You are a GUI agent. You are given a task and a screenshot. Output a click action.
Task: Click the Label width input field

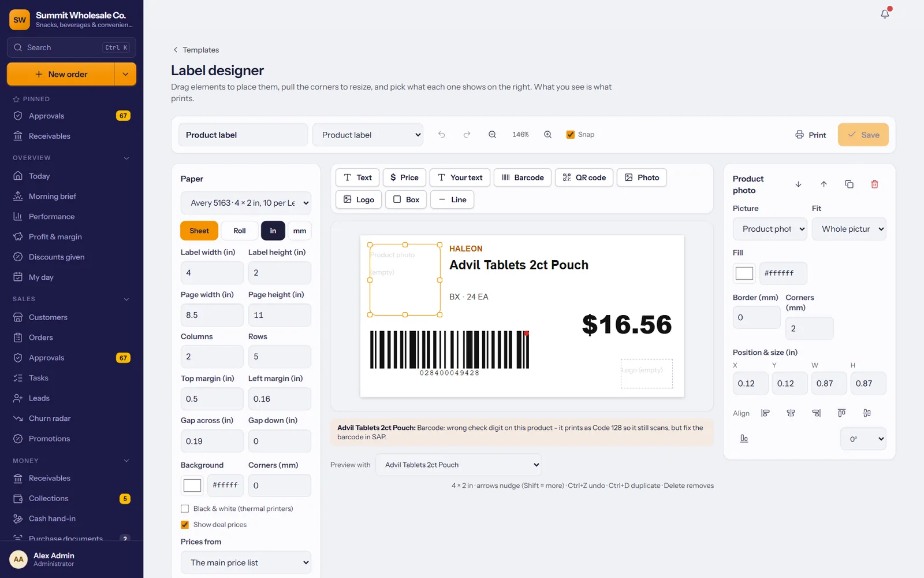pyautogui.click(x=212, y=273)
